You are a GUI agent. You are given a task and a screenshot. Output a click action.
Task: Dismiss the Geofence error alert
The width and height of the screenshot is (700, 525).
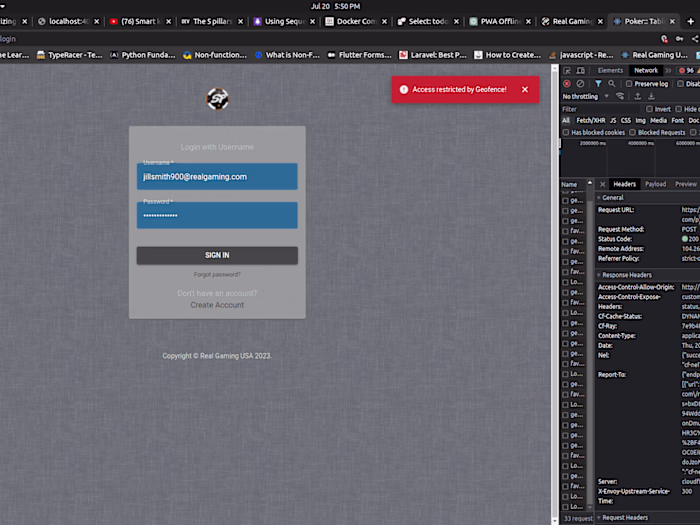pos(525,89)
